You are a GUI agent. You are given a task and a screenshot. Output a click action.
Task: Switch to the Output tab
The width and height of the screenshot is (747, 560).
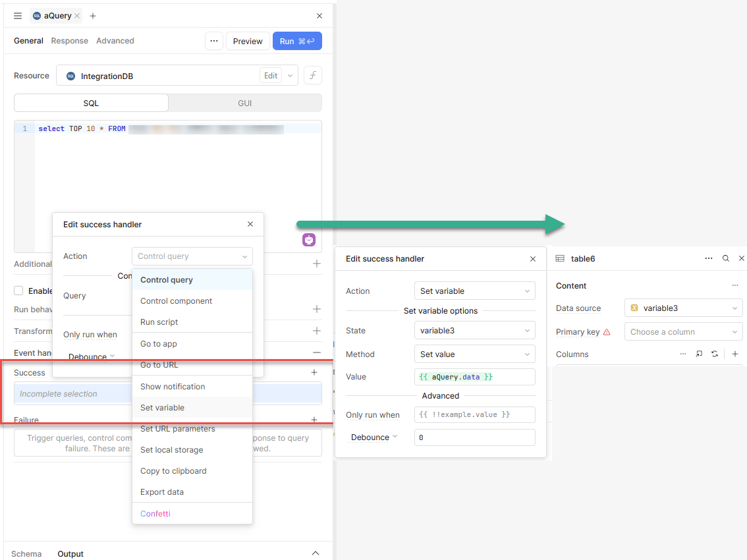tap(70, 554)
